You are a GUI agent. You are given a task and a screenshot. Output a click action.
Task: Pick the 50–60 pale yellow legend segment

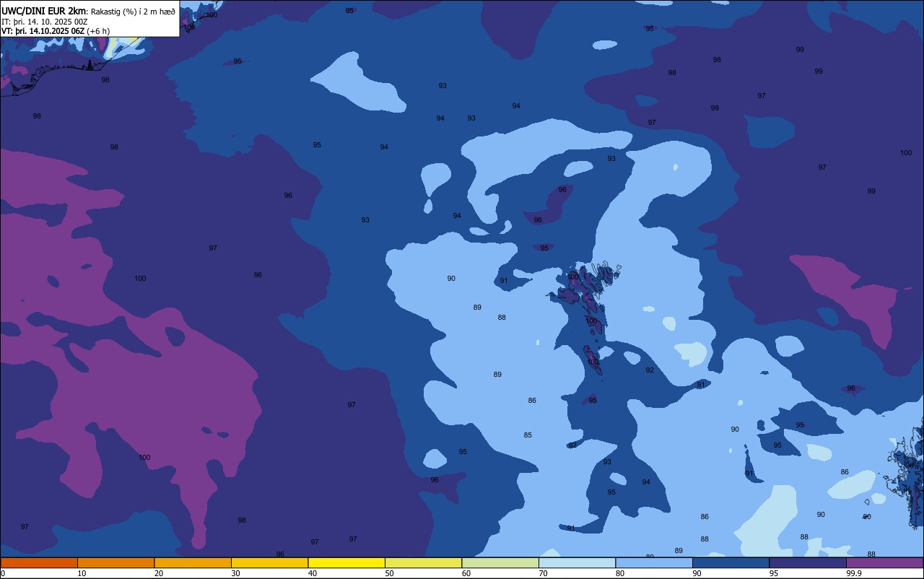tap(423, 562)
